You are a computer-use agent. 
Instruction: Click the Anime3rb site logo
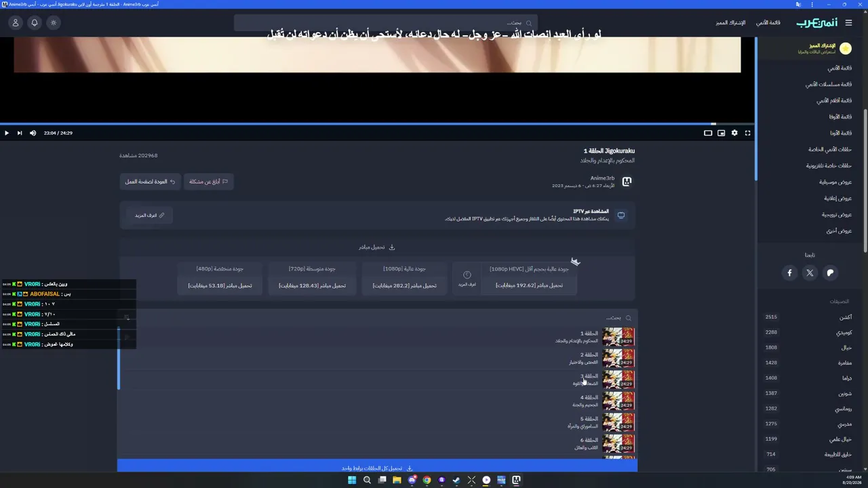tap(816, 22)
